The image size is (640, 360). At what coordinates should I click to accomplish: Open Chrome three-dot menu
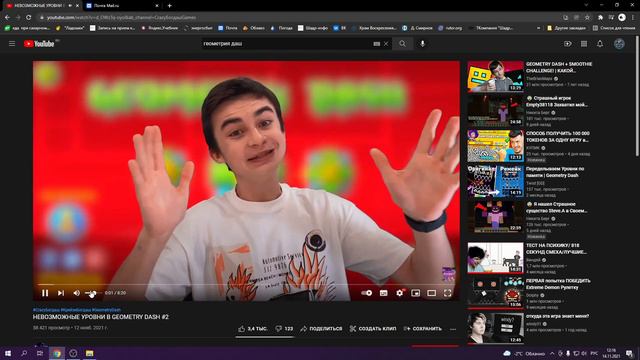(x=633, y=18)
